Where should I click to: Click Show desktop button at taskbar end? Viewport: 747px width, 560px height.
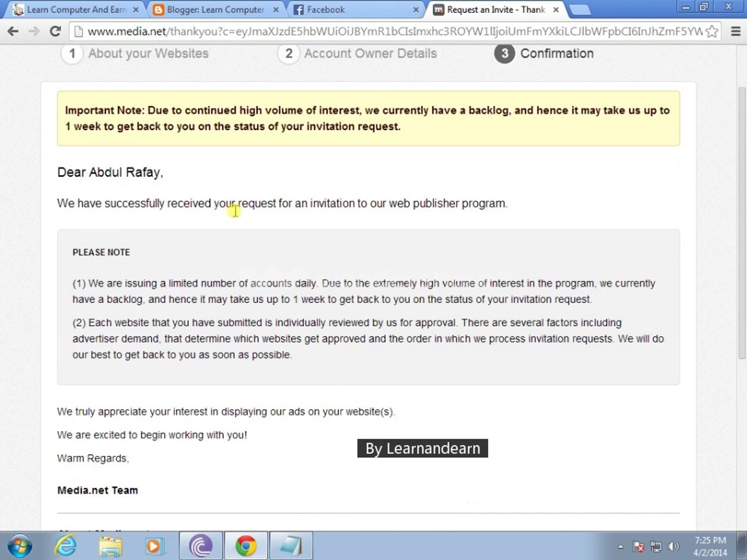tap(742, 545)
